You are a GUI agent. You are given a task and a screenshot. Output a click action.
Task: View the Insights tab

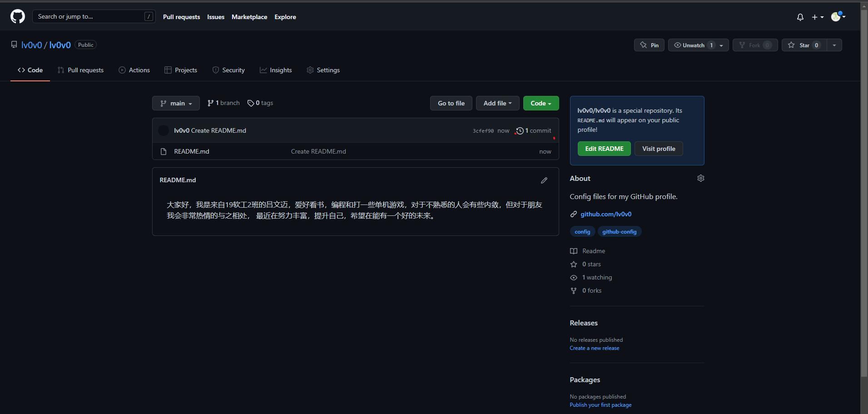(276, 70)
